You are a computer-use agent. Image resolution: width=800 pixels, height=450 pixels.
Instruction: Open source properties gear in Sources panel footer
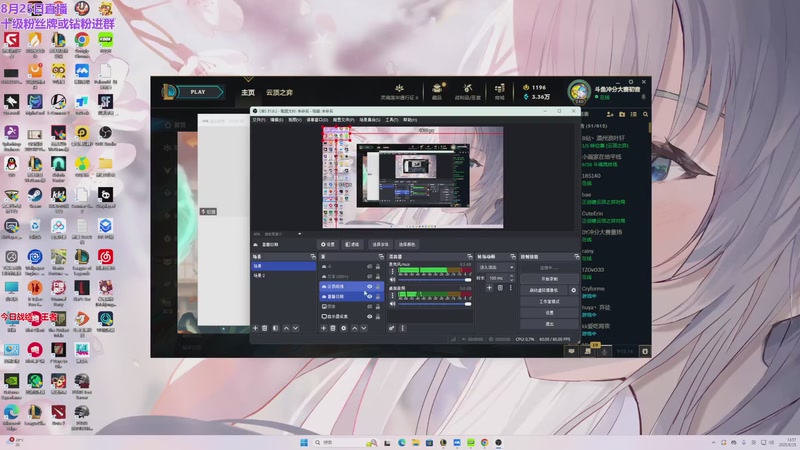click(343, 328)
